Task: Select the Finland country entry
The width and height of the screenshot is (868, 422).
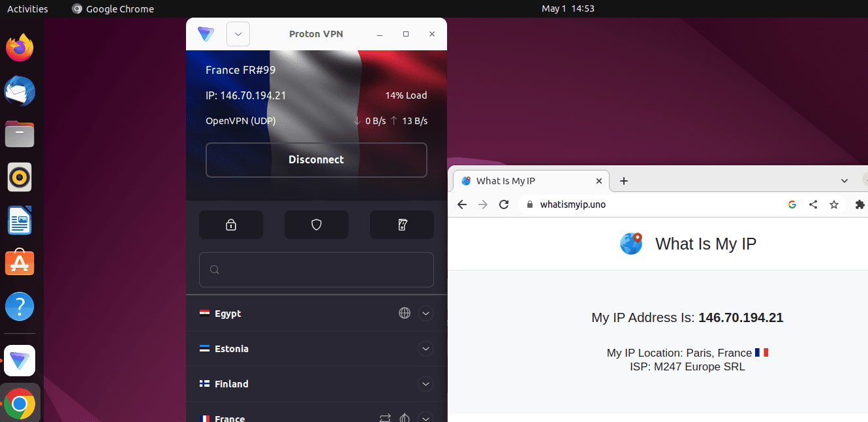Action: coord(232,384)
